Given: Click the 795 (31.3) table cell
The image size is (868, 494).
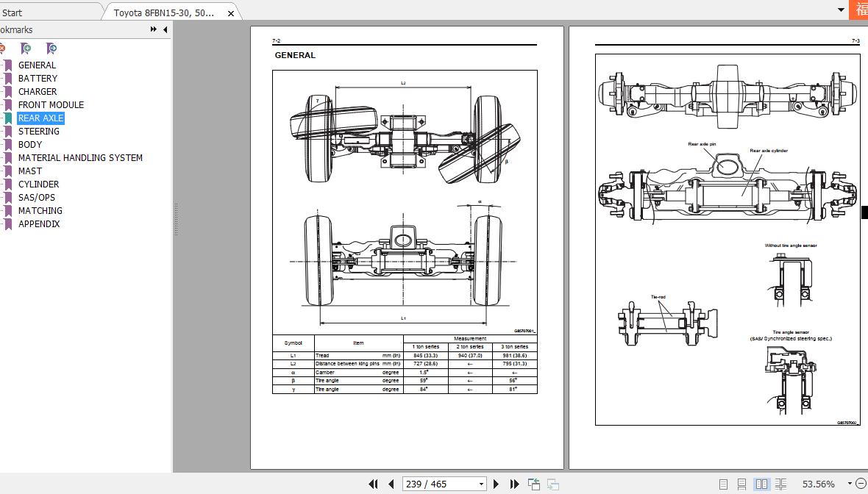Looking at the screenshot, I should coord(515,364).
